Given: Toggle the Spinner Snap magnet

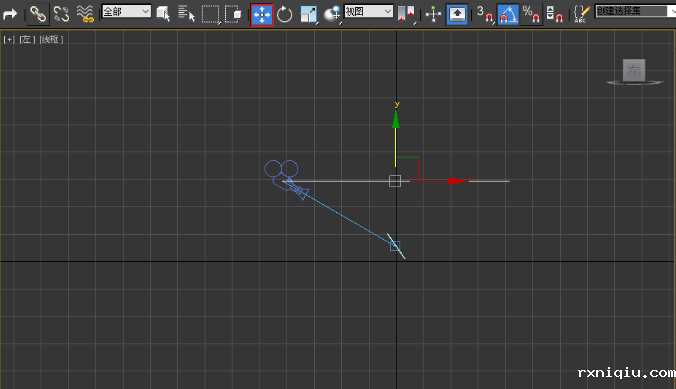Looking at the screenshot, I should tap(554, 14).
